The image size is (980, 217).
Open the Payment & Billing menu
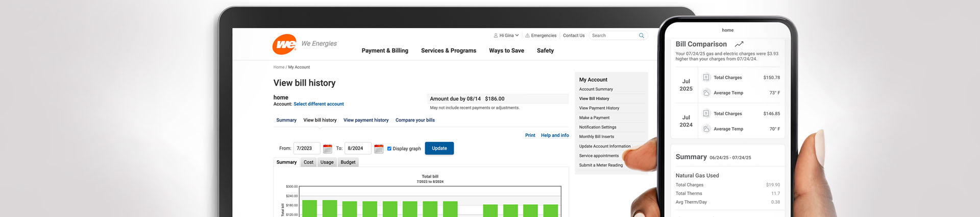coord(385,51)
